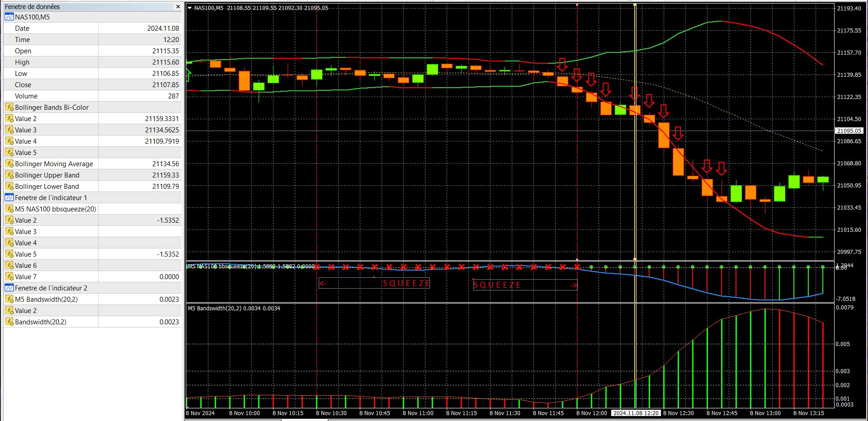The width and height of the screenshot is (868, 421).
Task: Click the 21095.05 current price label
Action: pos(849,131)
